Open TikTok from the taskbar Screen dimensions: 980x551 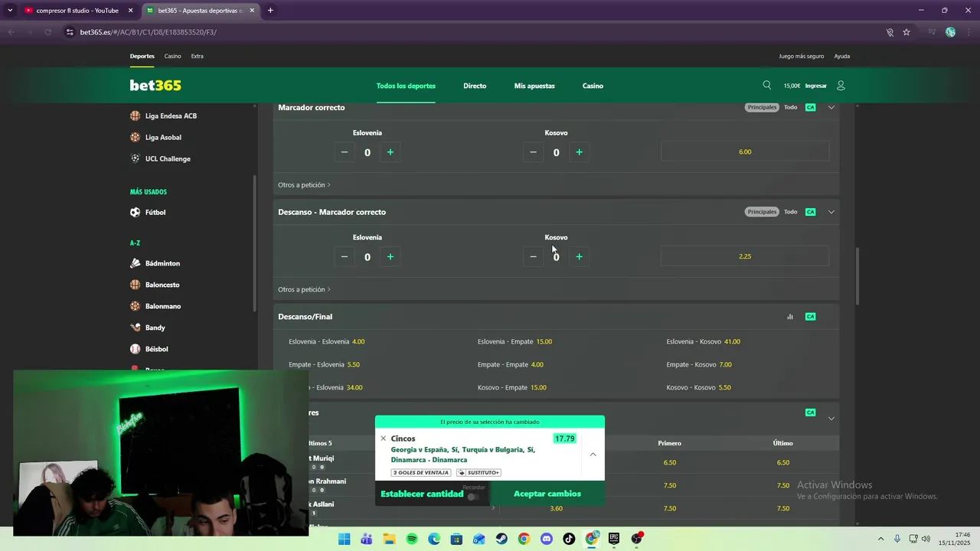[569, 539]
